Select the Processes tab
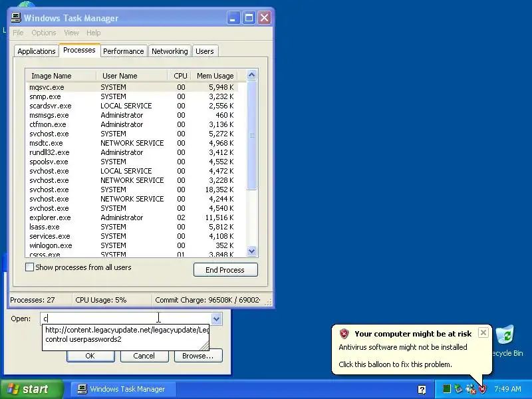This screenshot has height=399, width=532. click(x=79, y=51)
